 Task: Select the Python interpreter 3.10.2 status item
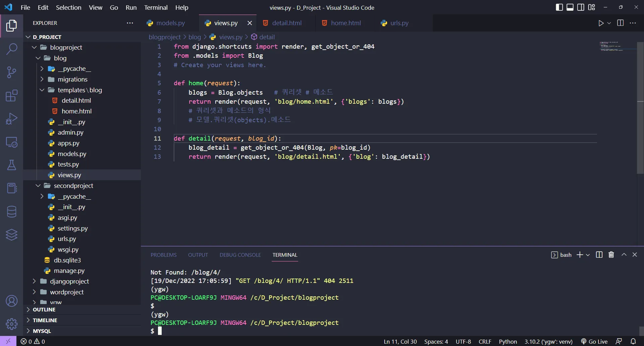pos(548,341)
